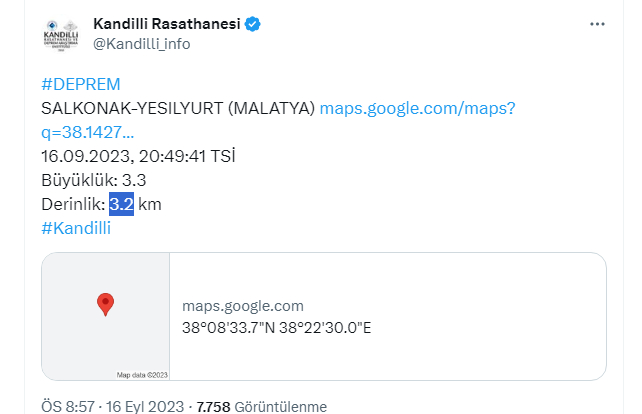The height and width of the screenshot is (414, 642).
Task: Click the map preview thumbnail
Action: point(106,316)
